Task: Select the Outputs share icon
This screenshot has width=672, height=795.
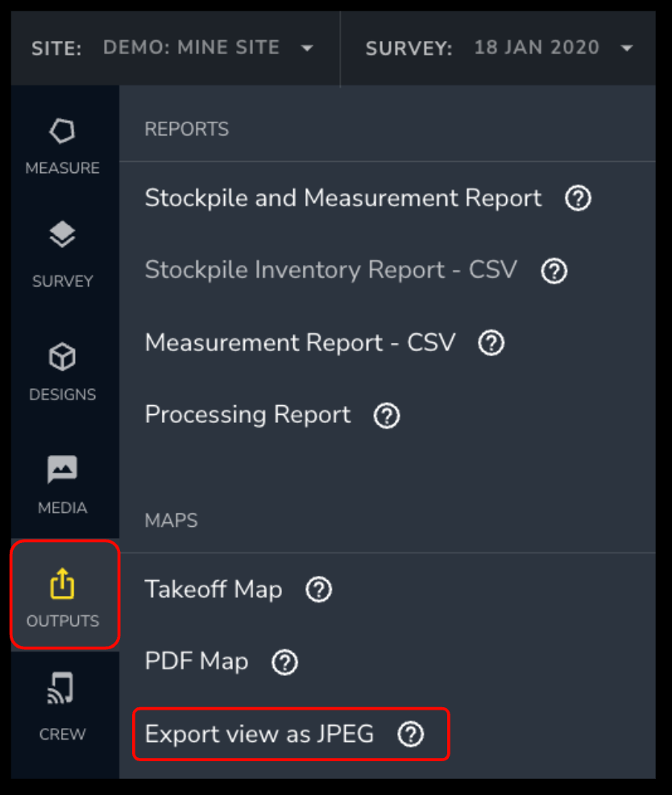Action: coord(62,584)
